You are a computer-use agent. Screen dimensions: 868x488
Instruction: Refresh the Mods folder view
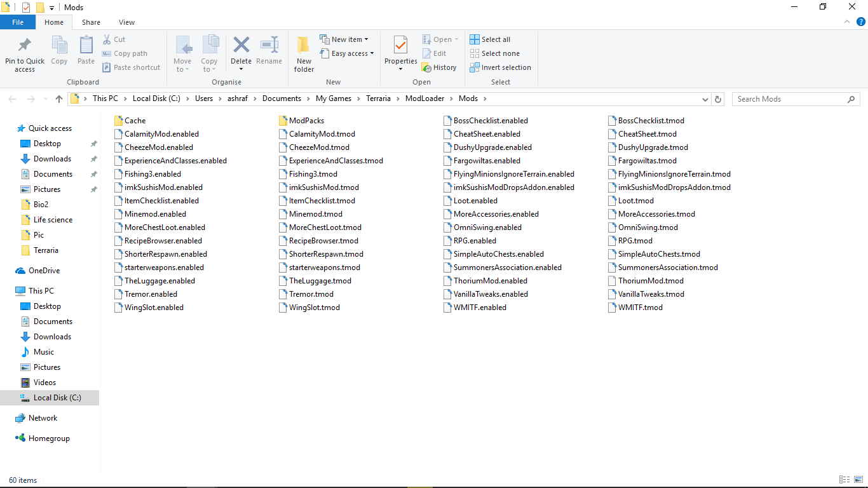click(718, 99)
